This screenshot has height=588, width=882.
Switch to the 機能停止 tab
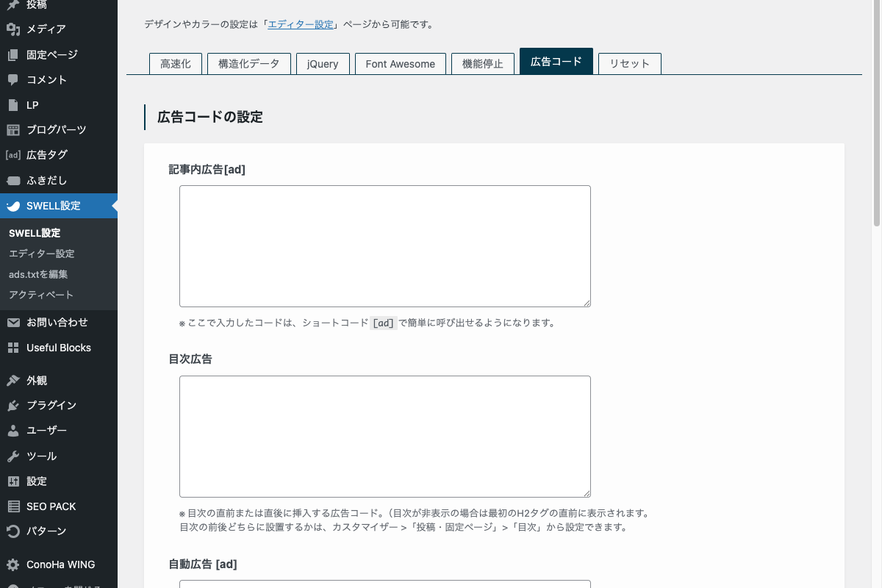tap(483, 64)
